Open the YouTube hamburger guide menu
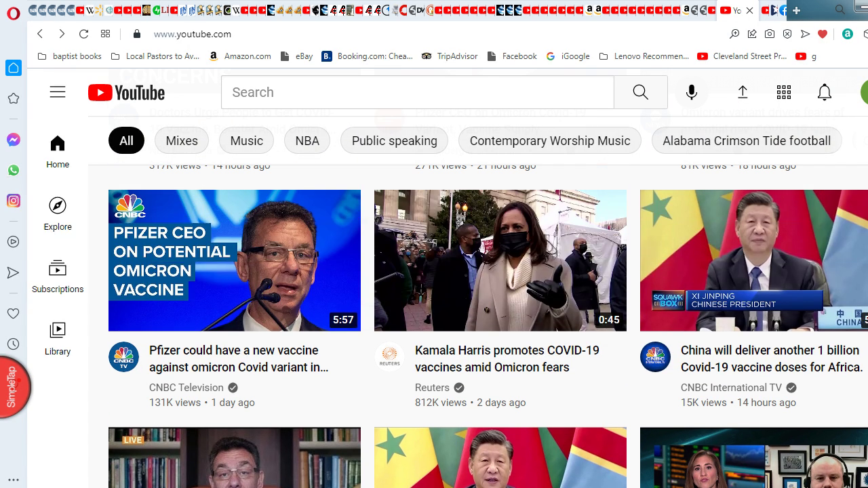Viewport: 868px width, 488px height. pos(58,92)
